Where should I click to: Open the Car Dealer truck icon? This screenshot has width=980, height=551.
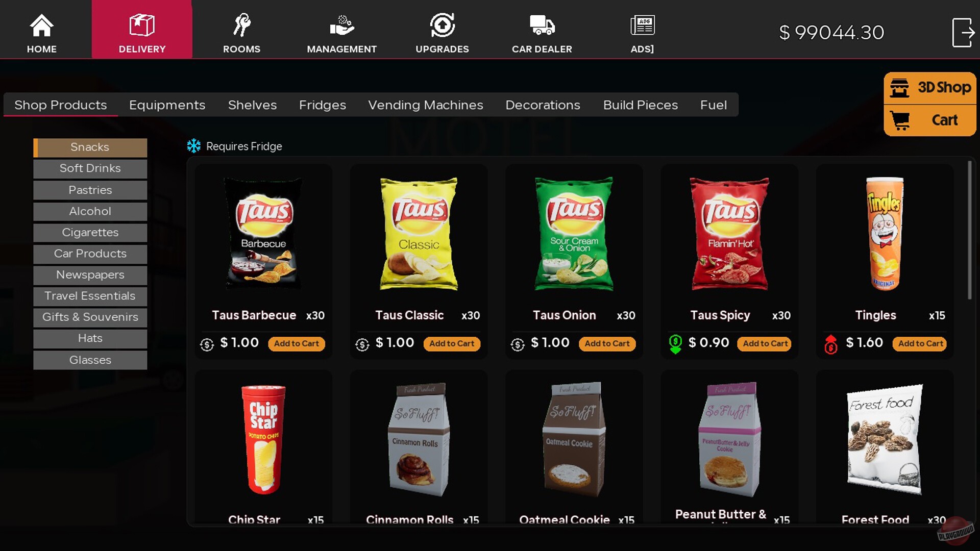click(x=542, y=26)
